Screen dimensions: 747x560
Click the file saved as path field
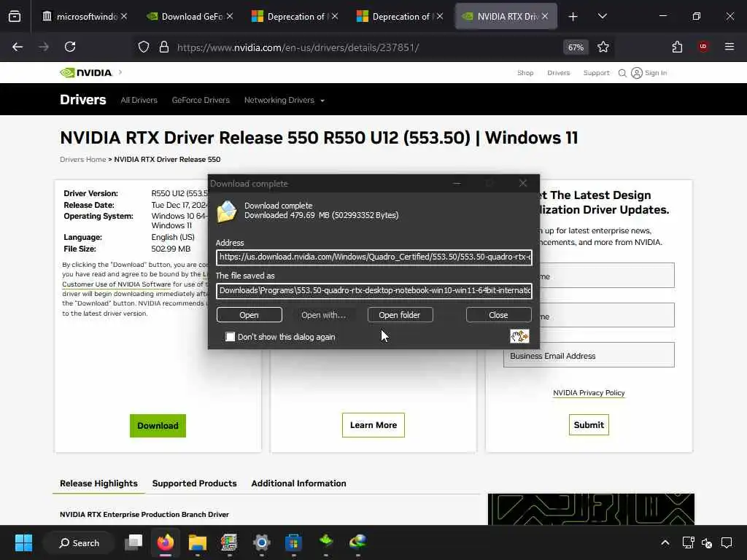tap(374, 290)
